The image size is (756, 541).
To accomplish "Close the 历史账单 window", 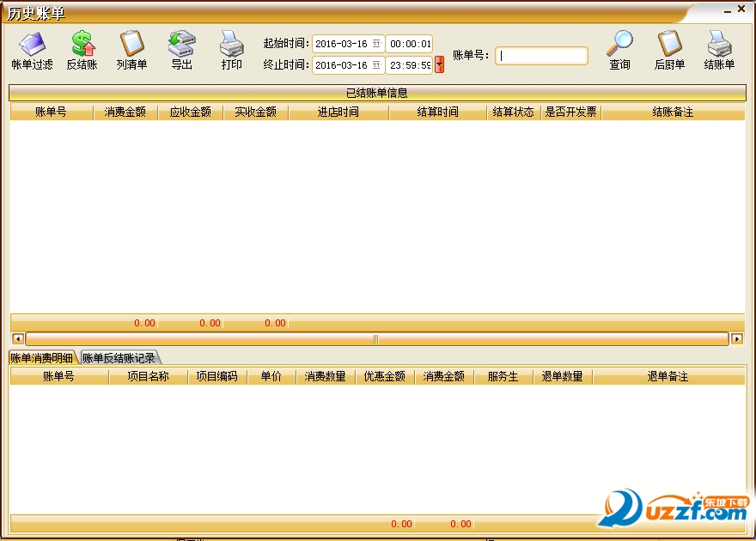I will click(741, 9).
